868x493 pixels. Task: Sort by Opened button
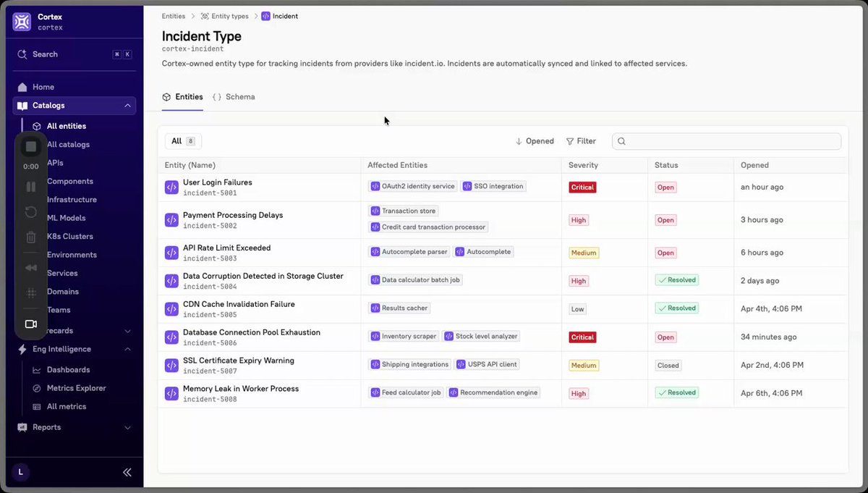pyautogui.click(x=535, y=141)
